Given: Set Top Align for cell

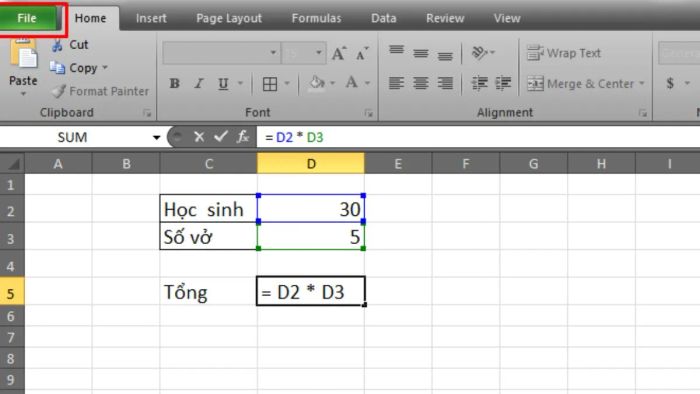Looking at the screenshot, I should tap(396, 50).
